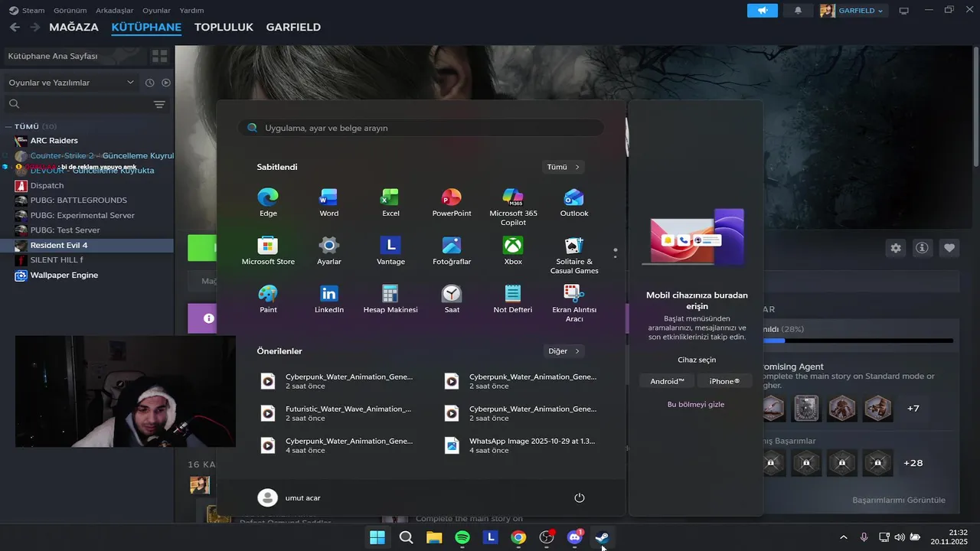Open Solitaire & Casual Games
Screen dimensions: 980x551
tap(574, 256)
